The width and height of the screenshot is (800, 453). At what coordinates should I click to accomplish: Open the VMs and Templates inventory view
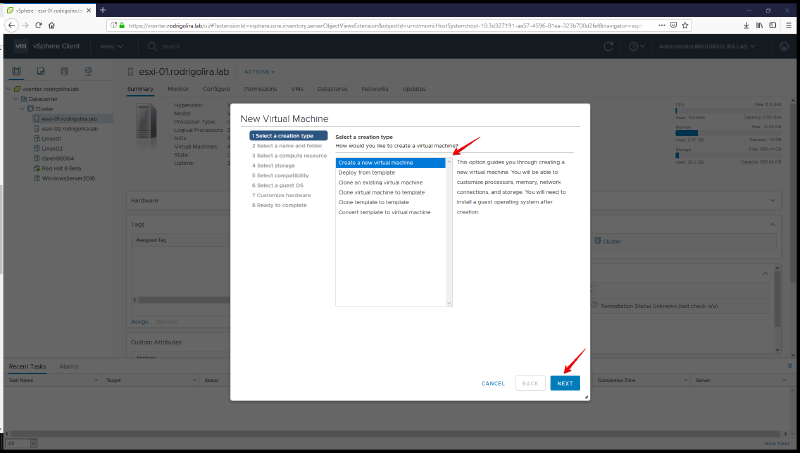pos(40,72)
